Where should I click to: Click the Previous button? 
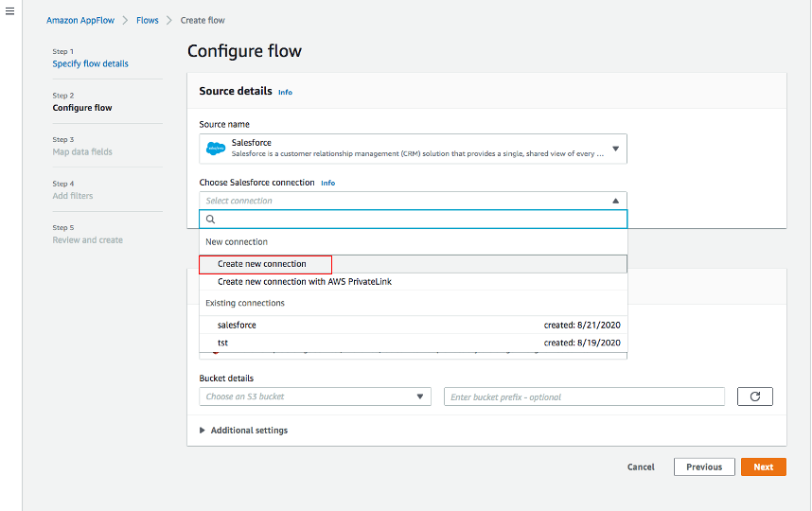coord(704,467)
